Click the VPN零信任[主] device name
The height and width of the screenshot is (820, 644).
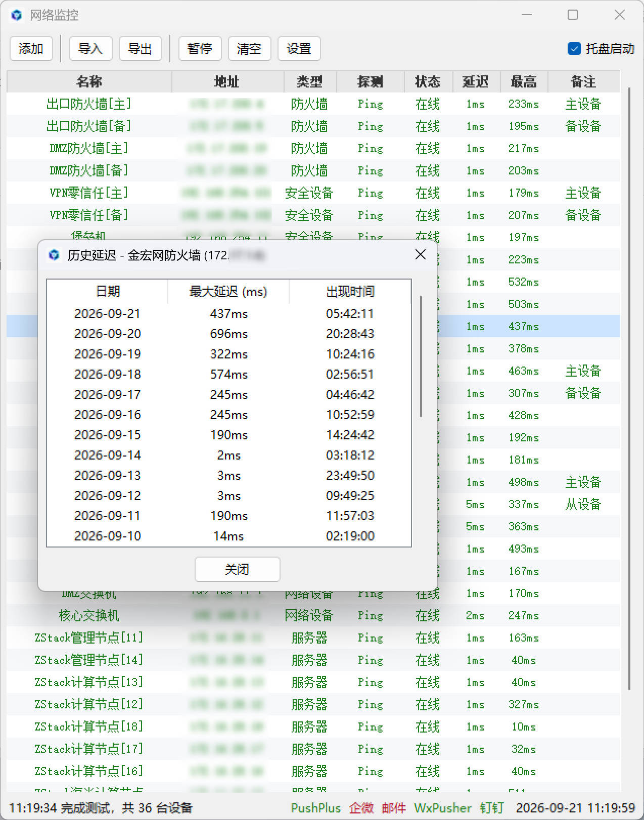[89, 193]
